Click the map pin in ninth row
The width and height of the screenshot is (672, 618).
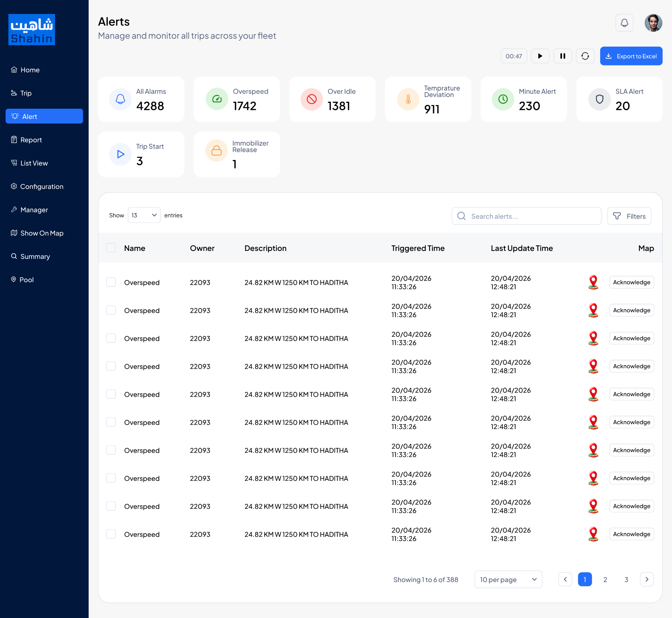[593, 506]
